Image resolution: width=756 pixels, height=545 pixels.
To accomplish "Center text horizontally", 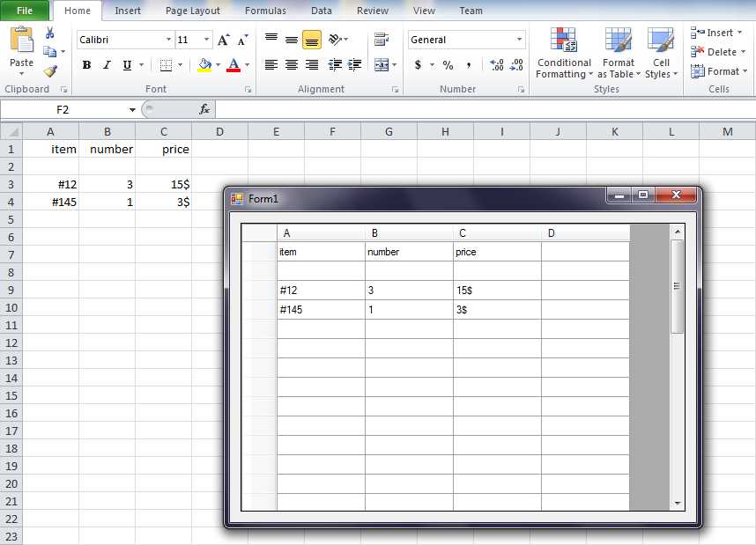I will tap(292, 64).
